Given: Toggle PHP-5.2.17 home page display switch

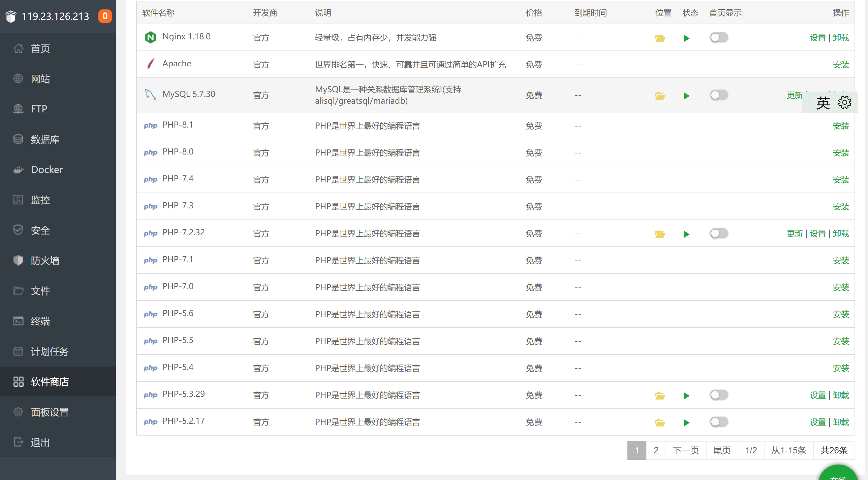Looking at the screenshot, I should [x=719, y=422].
